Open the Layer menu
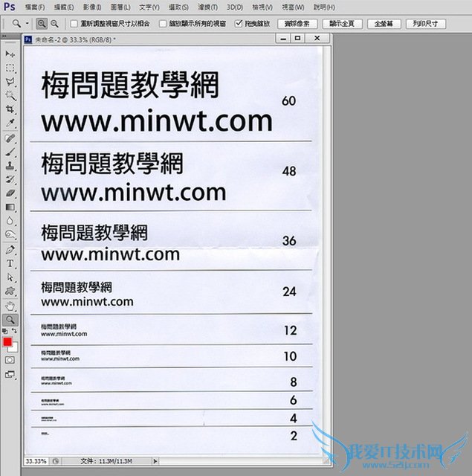Screen dimensions: 472x476 tap(120, 7)
